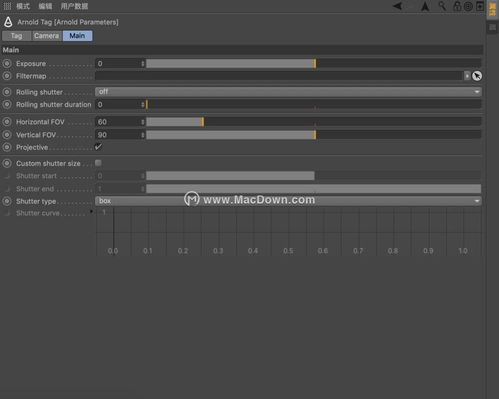Viewport: 499px width, 399px height.
Task: Toggle Projective animation dot
Action: [x=7, y=147]
